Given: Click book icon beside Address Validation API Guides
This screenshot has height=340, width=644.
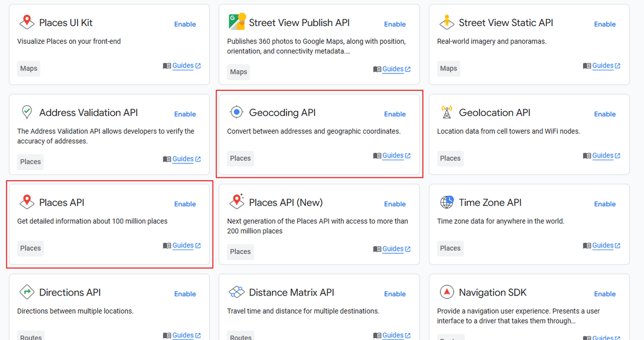Looking at the screenshot, I should [x=167, y=159].
